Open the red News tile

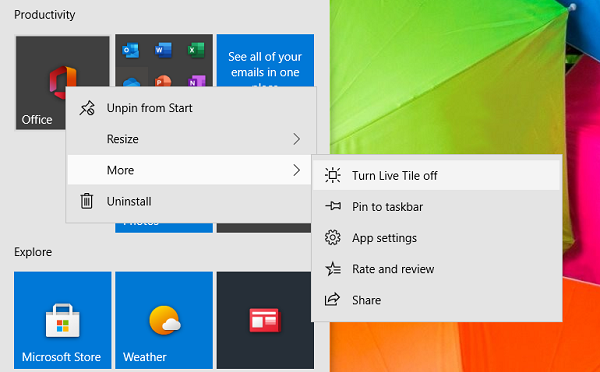pos(265,320)
